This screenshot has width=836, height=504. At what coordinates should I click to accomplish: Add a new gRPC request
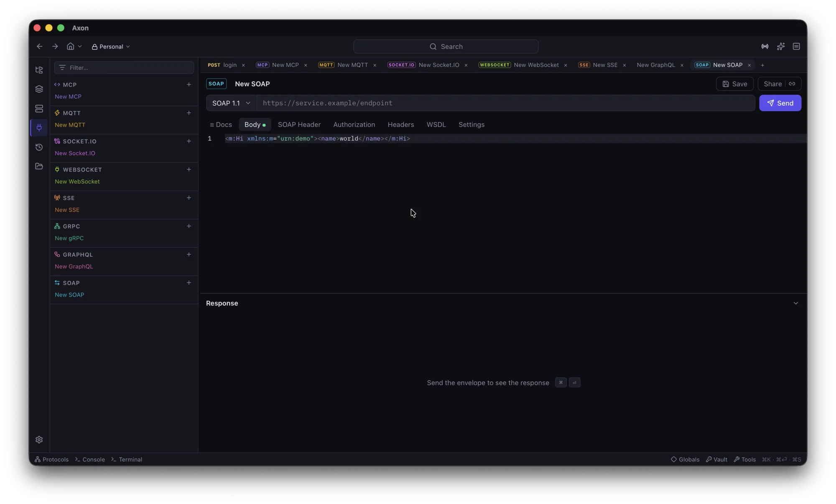click(189, 226)
